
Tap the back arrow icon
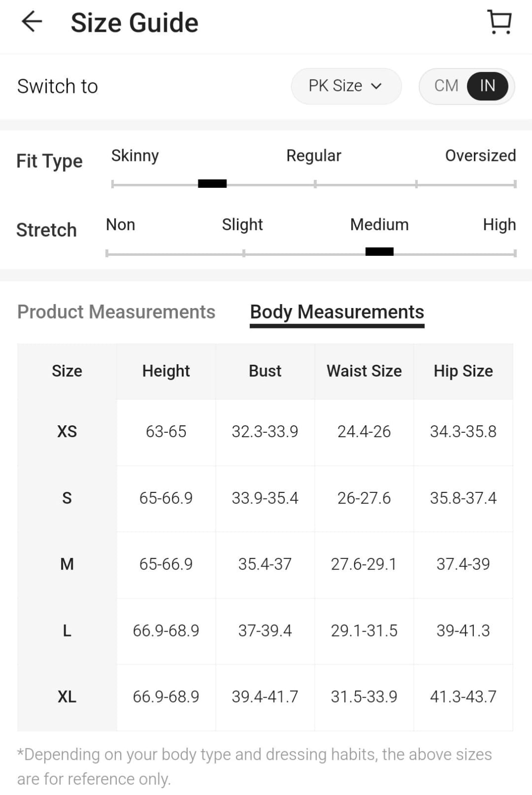click(x=32, y=22)
